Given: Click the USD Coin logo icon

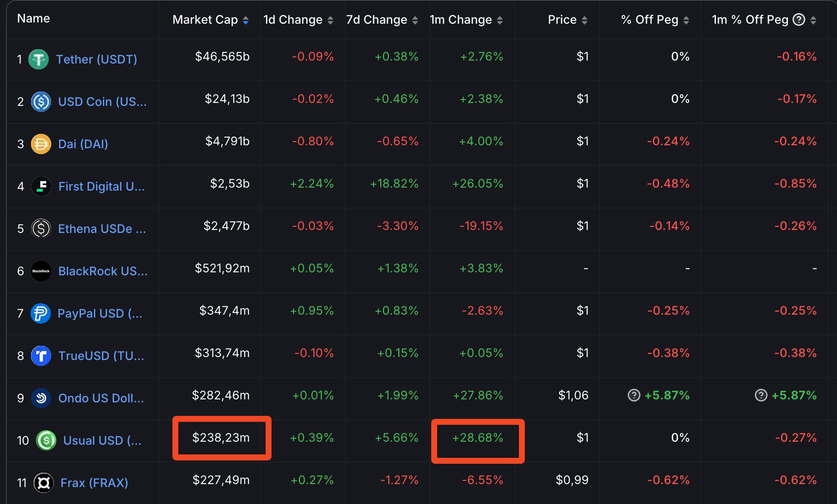Looking at the screenshot, I should [41, 102].
